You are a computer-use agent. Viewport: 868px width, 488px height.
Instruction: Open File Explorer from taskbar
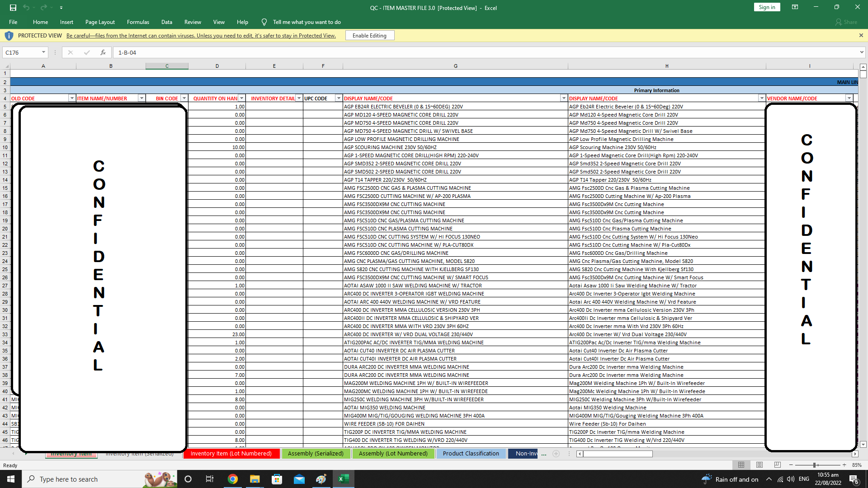click(255, 479)
